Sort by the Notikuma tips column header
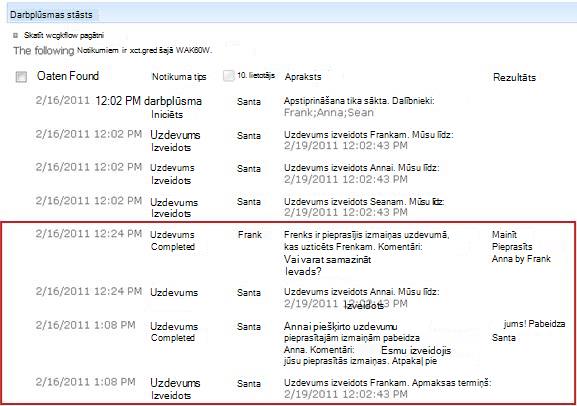Image resolution: width=577 pixels, height=406 pixels. click(179, 77)
